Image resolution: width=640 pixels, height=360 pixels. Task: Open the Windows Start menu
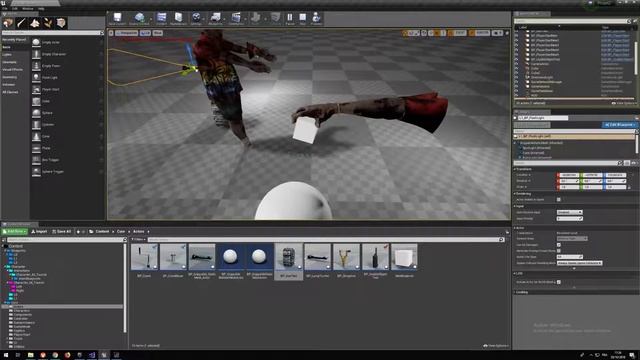pos(6,355)
